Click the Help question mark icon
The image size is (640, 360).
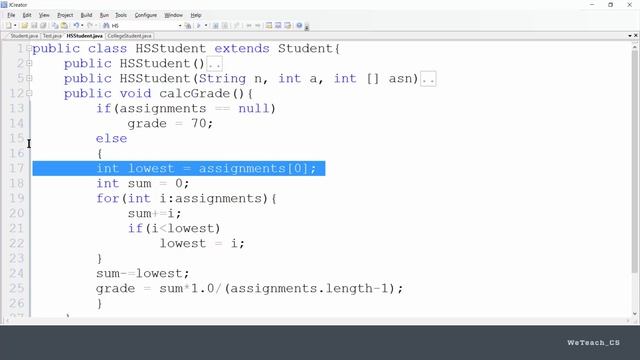click(x=299, y=26)
